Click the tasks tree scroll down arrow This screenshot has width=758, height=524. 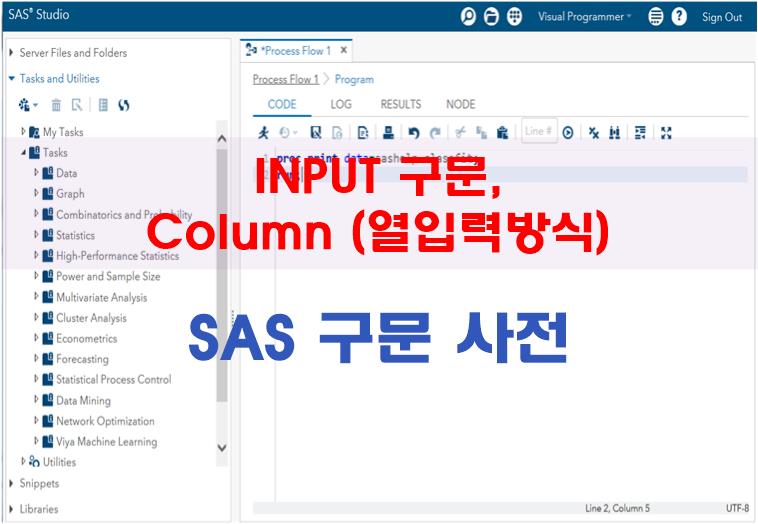(x=222, y=448)
